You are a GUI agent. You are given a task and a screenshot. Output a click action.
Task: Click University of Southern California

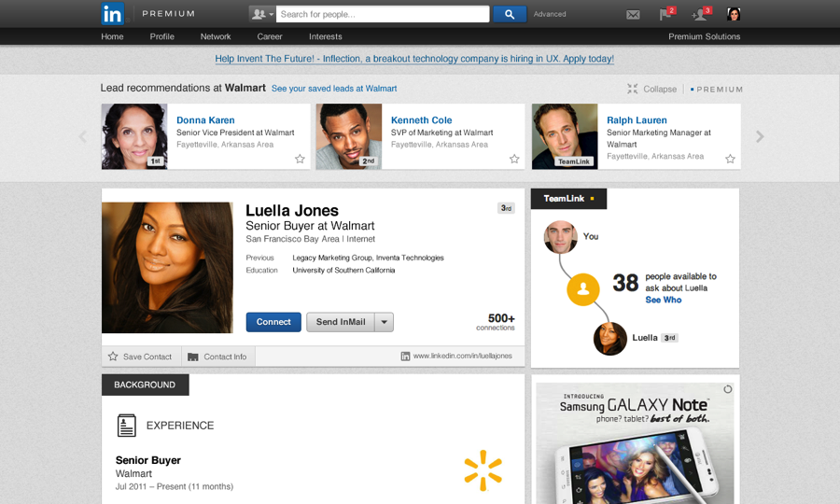click(x=343, y=270)
